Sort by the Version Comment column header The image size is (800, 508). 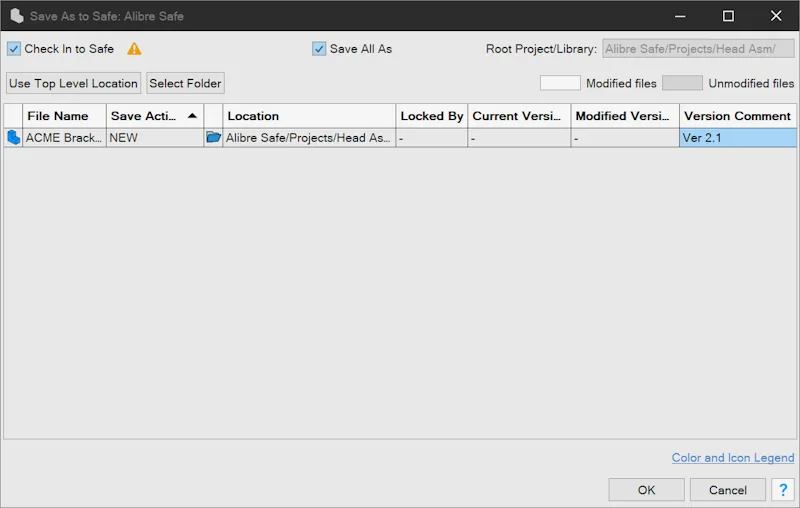click(738, 116)
